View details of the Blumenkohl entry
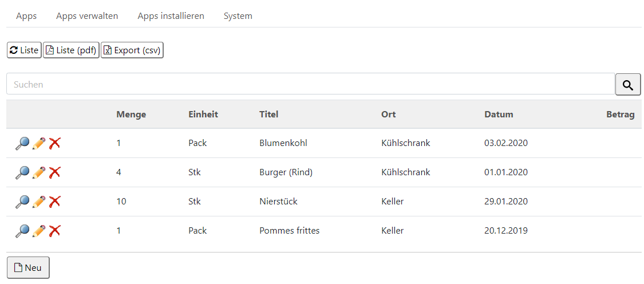Viewport: 644px width, 284px height. pos(22,144)
